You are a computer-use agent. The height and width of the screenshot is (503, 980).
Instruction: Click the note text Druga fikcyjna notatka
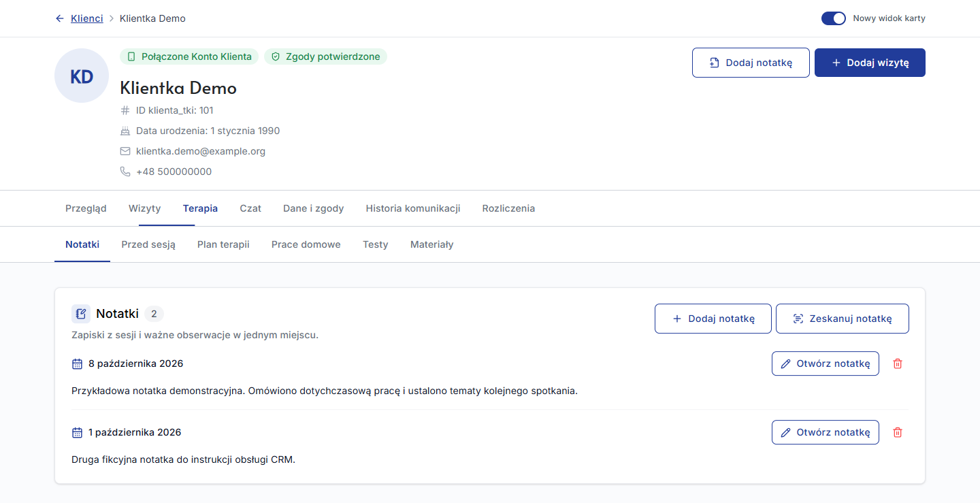183,459
